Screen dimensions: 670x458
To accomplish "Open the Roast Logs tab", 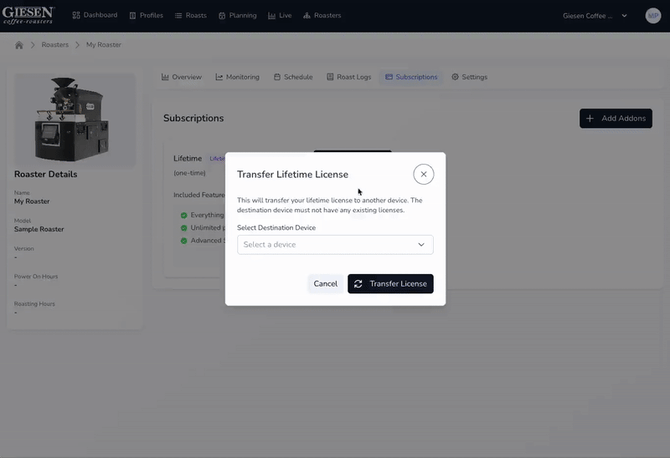I will click(348, 77).
